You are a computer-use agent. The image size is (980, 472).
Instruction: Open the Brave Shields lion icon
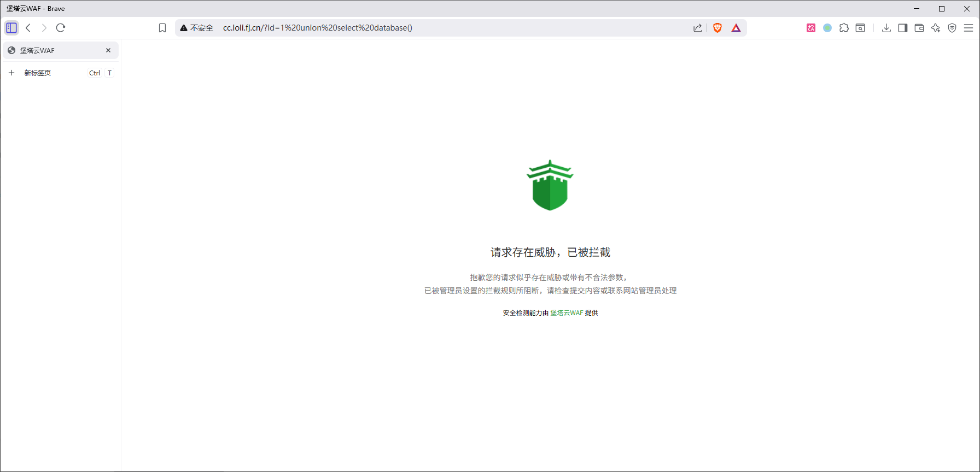[x=717, y=28]
